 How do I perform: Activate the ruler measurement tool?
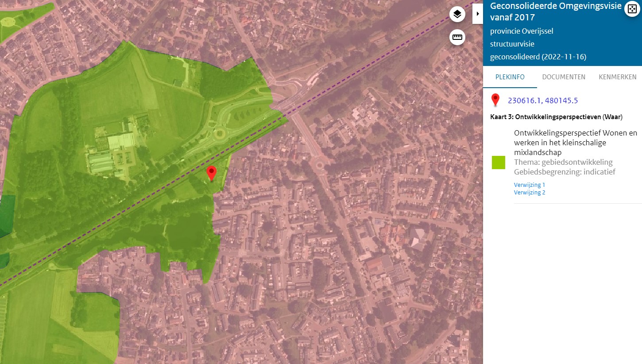(x=457, y=37)
